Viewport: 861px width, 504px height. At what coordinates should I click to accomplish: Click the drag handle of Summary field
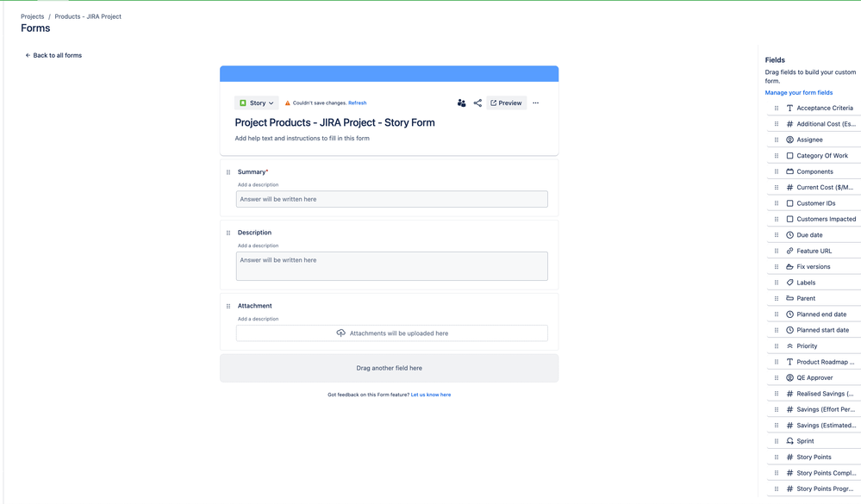pyautogui.click(x=228, y=171)
